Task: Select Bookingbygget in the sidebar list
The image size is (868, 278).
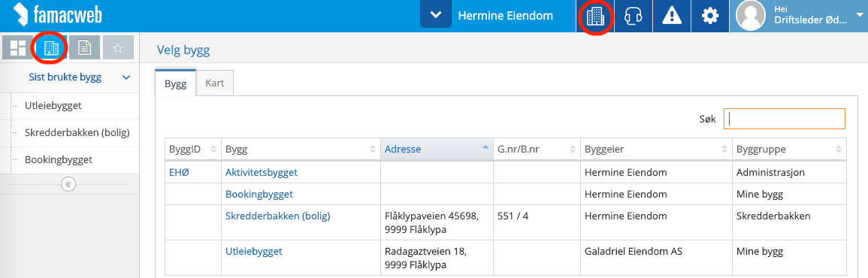Action: pyautogui.click(x=58, y=159)
